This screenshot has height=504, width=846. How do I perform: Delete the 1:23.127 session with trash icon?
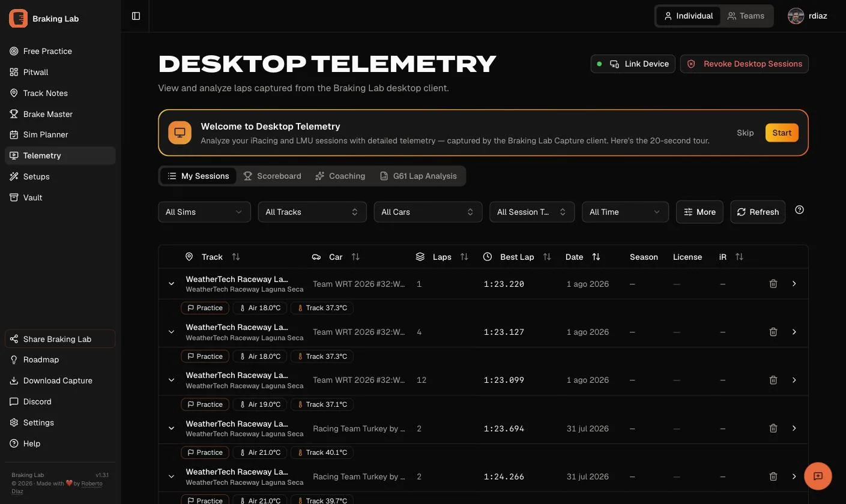(773, 332)
